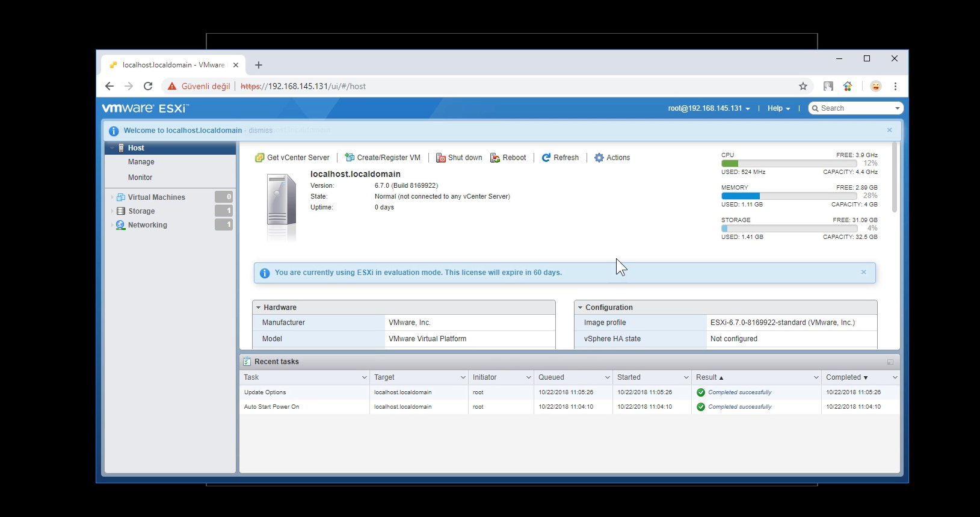The image size is (980, 517).
Task: Select the Auto Start Power On task
Action: 569,407
